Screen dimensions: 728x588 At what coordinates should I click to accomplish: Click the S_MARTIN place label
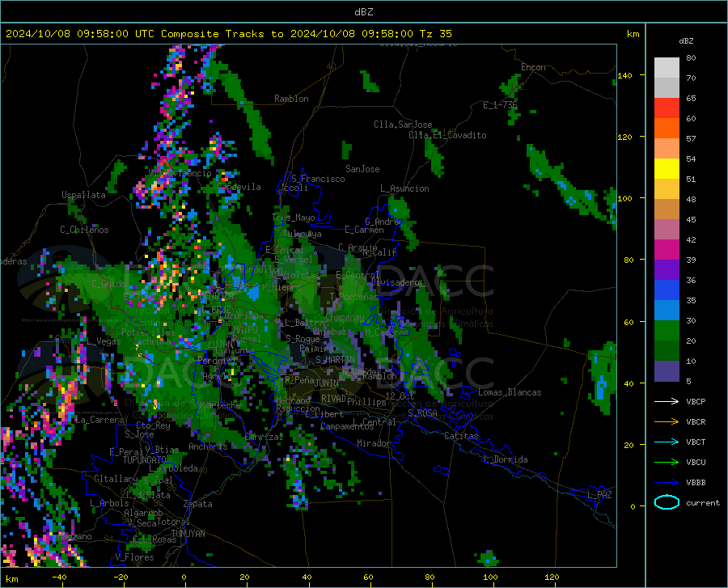(x=335, y=360)
